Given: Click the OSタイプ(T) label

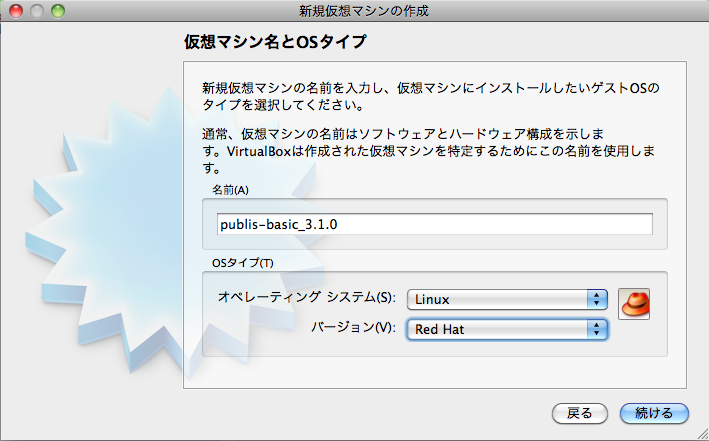Looking at the screenshot, I should tap(243, 263).
